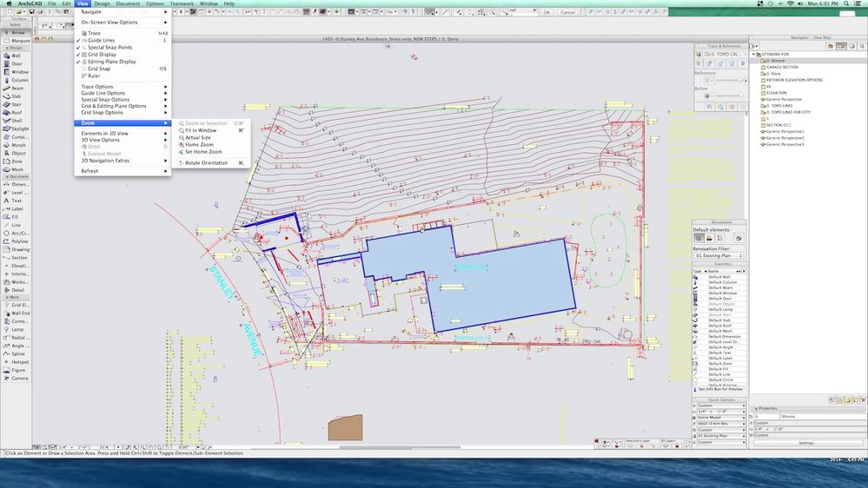Choose the Spline tool
The height and width of the screenshot is (488, 868).
pyautogui.click(x=17, y=353)
